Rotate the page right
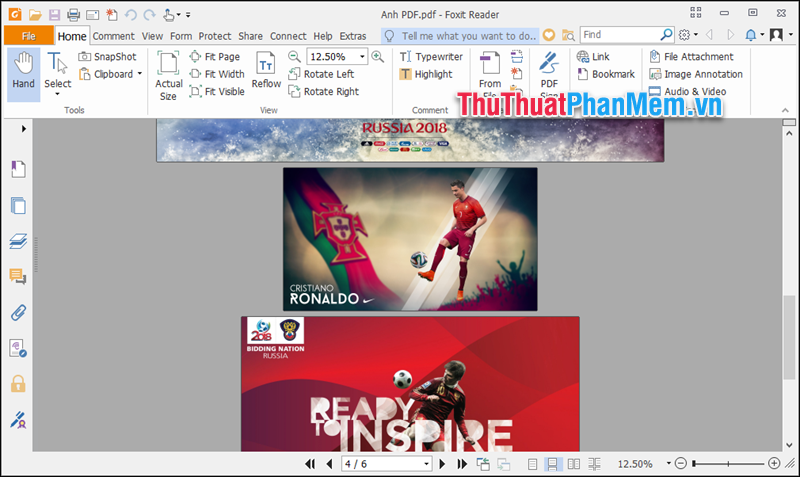 [324, 91]
